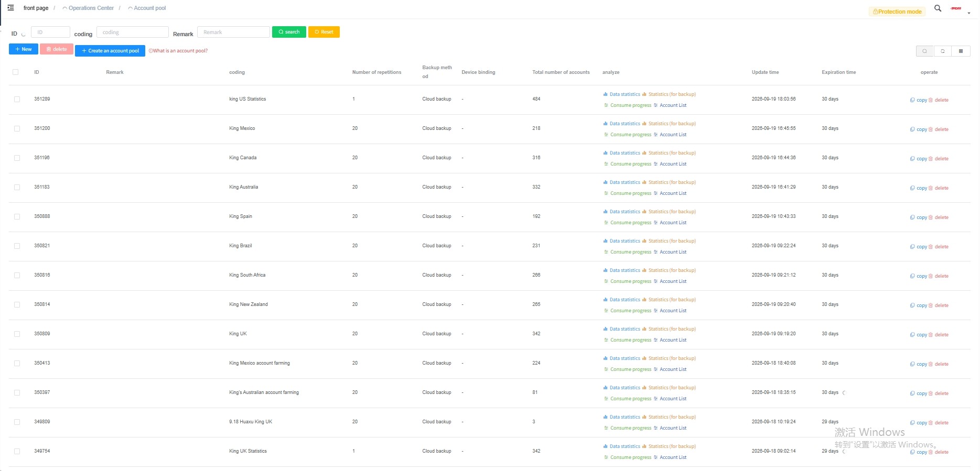Focus the ID filter input

50,32
